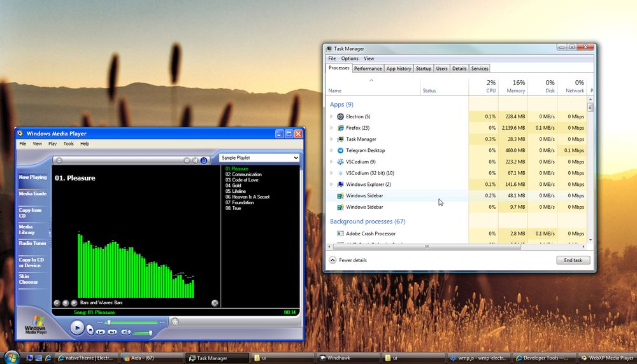637x364 pixels.
Task: Click Play button in Windows Media Player
Action: tap(77, 328)
